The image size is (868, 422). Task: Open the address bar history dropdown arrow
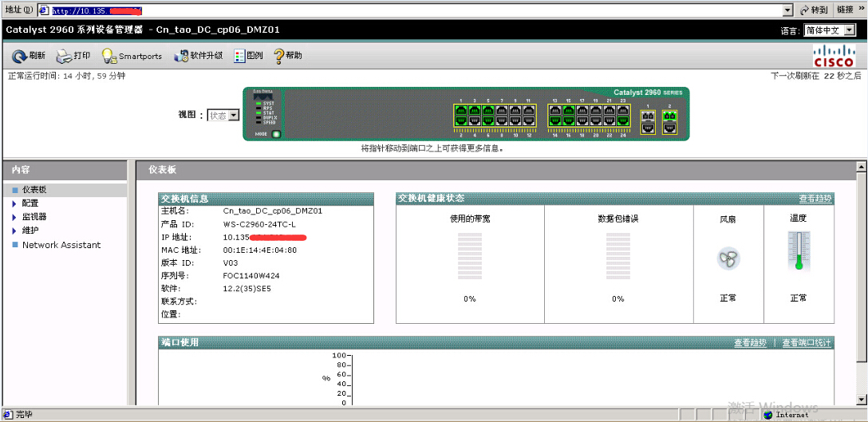(x=787, y=10)
